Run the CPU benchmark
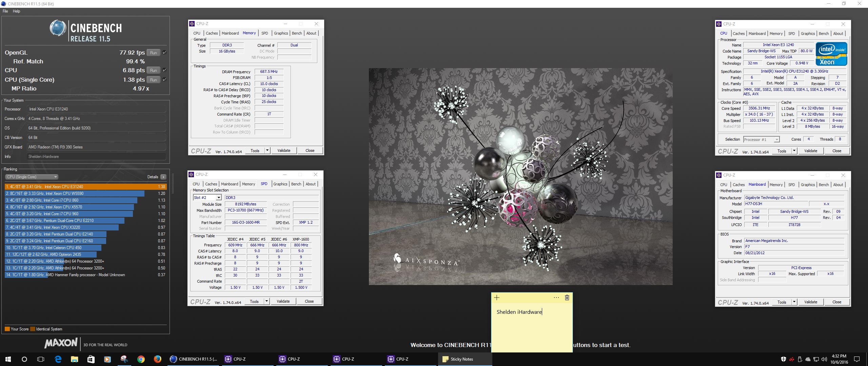 coord(153,70)
